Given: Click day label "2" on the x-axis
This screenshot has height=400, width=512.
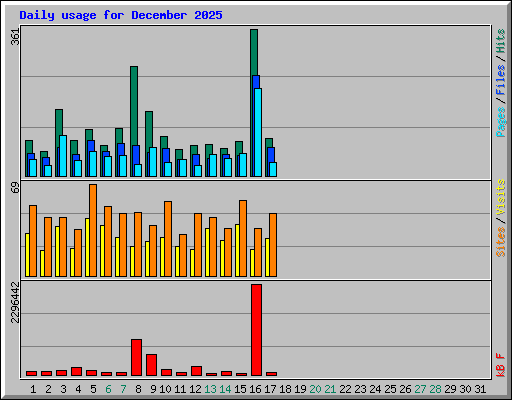Looking at the screenshot, I should tap(48, 389).
